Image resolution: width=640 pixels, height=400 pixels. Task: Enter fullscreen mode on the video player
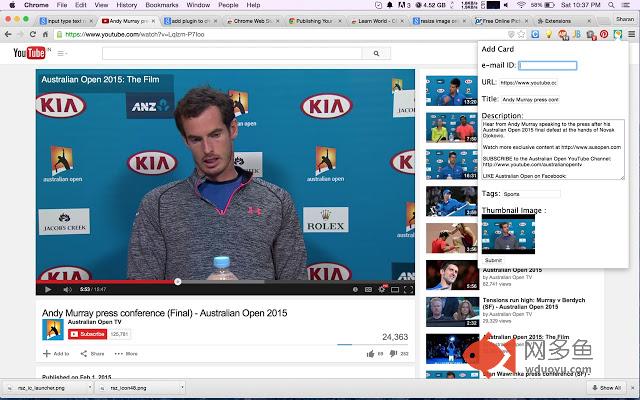pyautogui.click(x=408, y=289)
